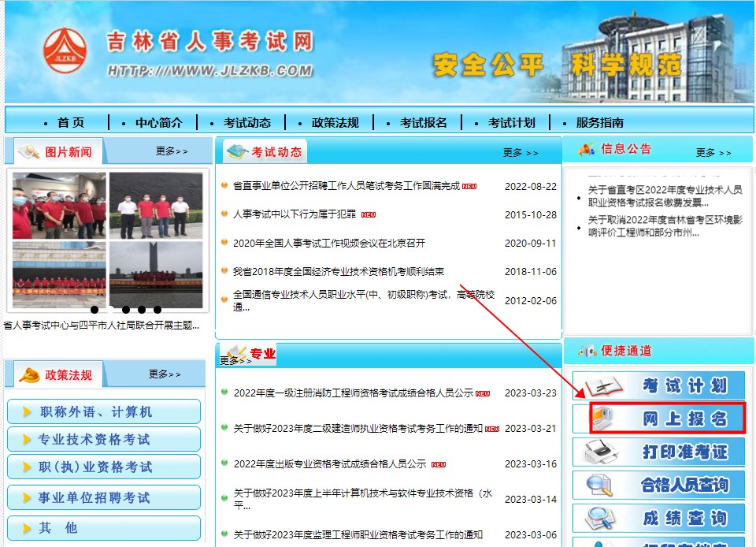The width and height of the screenshot is (756, 547).
Task: Click 更多>> on the 考试动态 panel
Action: point(519,154)
